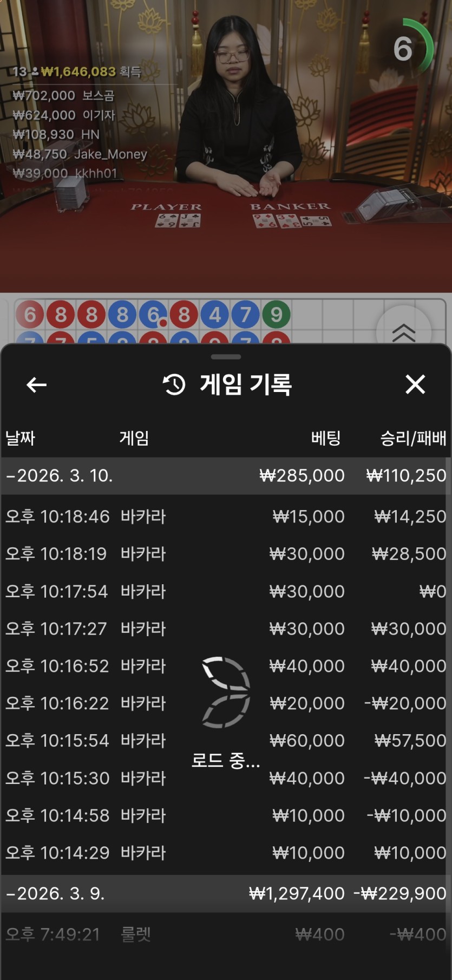This screenshot has width=452, height=980.
Task: Click the 승리/패배 column header
Action: pyautogui.click(x=414, y=438)
